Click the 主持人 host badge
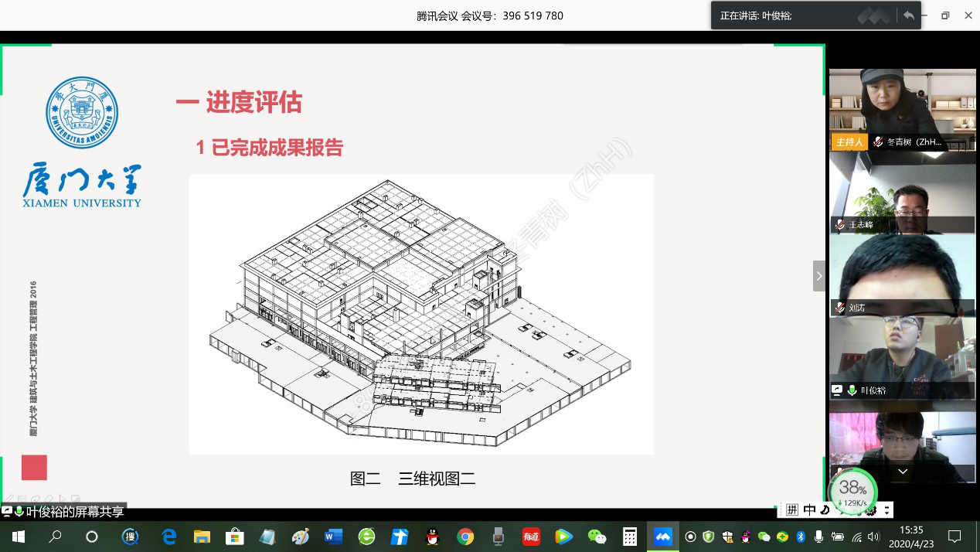 click(849, 142)
